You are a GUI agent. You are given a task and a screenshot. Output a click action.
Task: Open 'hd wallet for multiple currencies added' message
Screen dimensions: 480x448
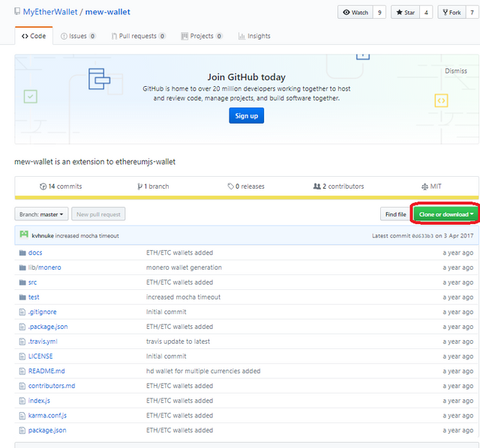pyautogui.click(x=203, y=371)
